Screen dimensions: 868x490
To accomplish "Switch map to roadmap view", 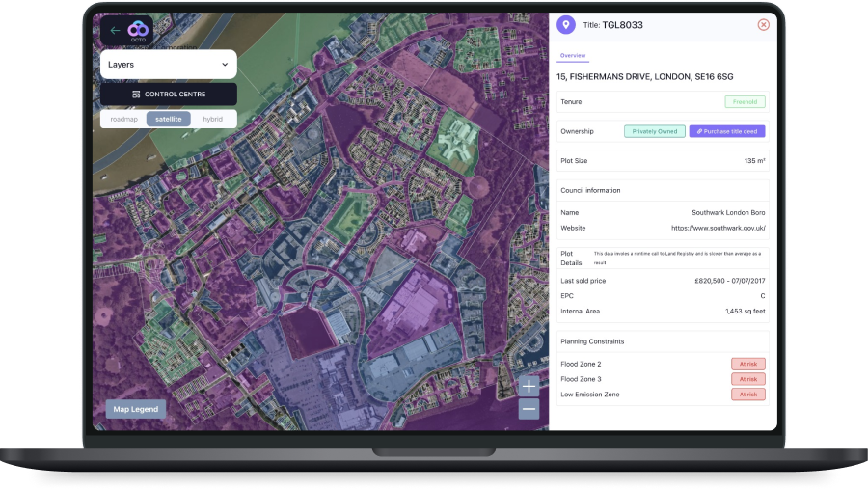I will pos(124,119).
